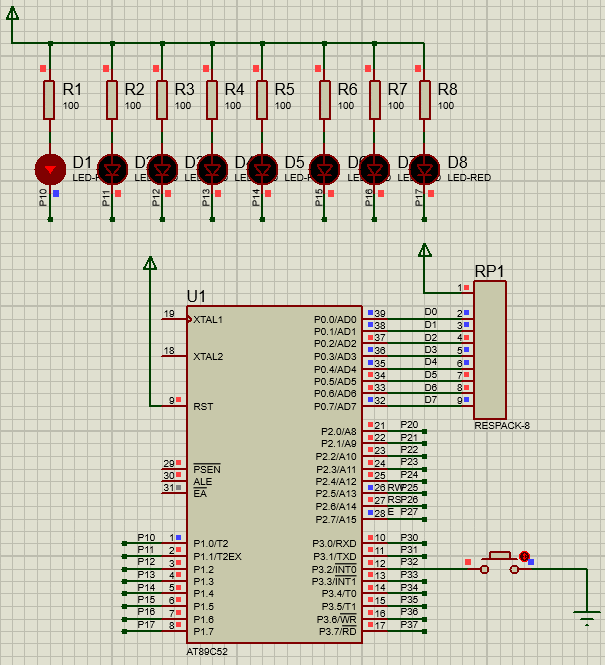Image resolution: width=605 pixels, height=665 pixels.
Task: Click the R8 reference label
Action: 447,89
